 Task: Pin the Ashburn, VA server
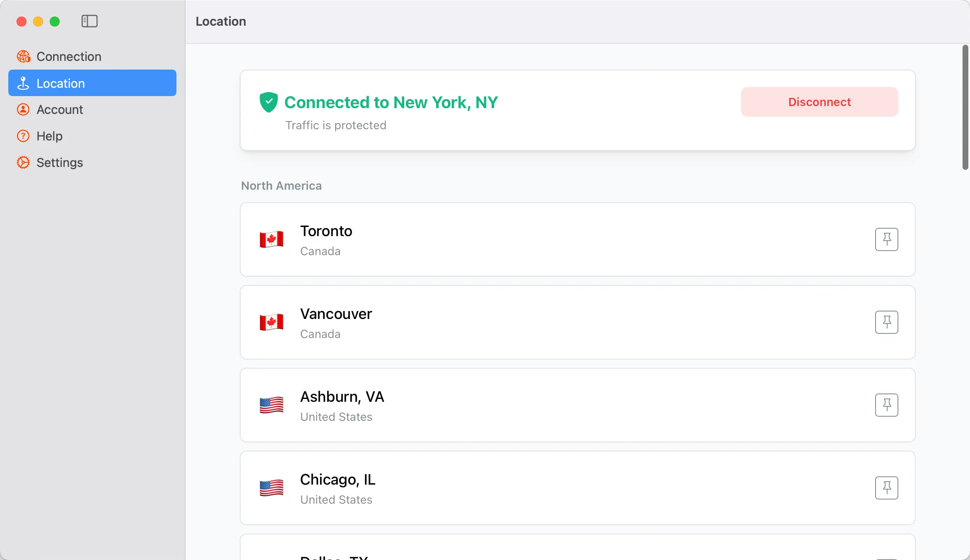(886, 405)
